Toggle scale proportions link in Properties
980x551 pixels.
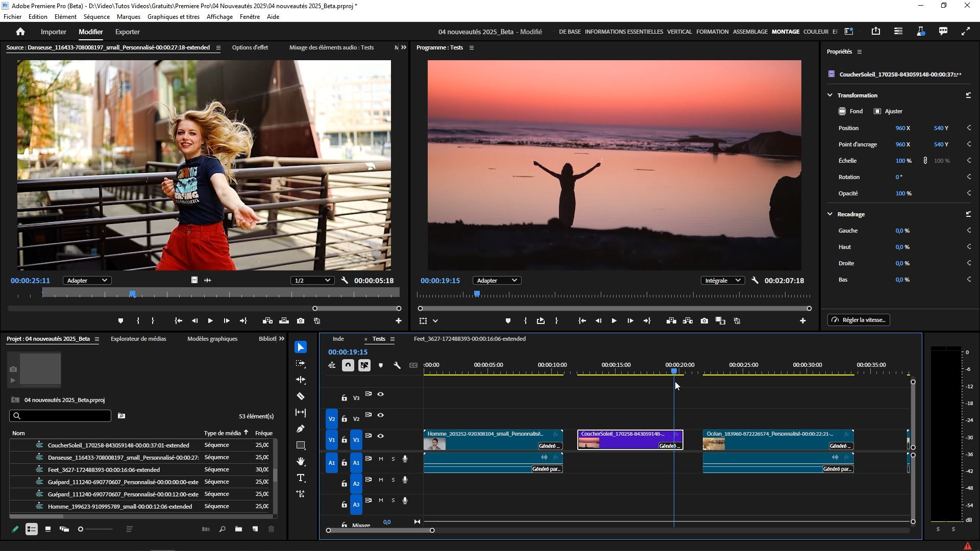(925, 161)
